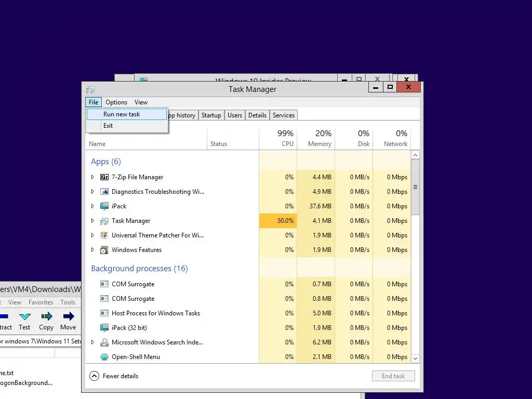
Task: Open Tools menu in 7-Zip window
Action: pyautogui.click(x=68, y=302)
